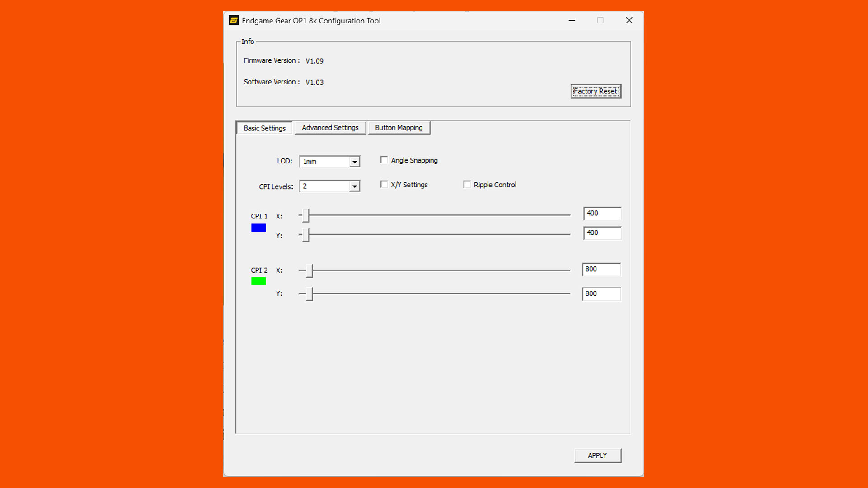
Task: Open the Button Mapping tab
Action: pos(399,128)
